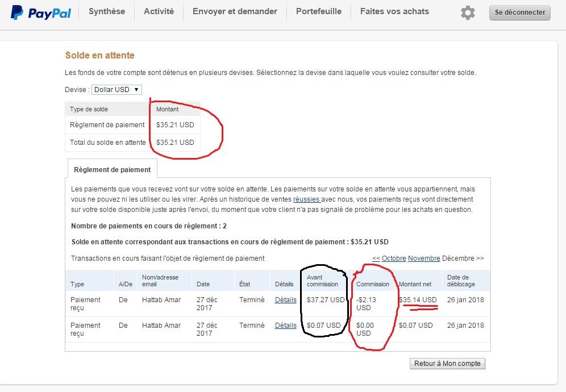Follow the réussies link
566x392 pixels.
click(x=306, y=199)
